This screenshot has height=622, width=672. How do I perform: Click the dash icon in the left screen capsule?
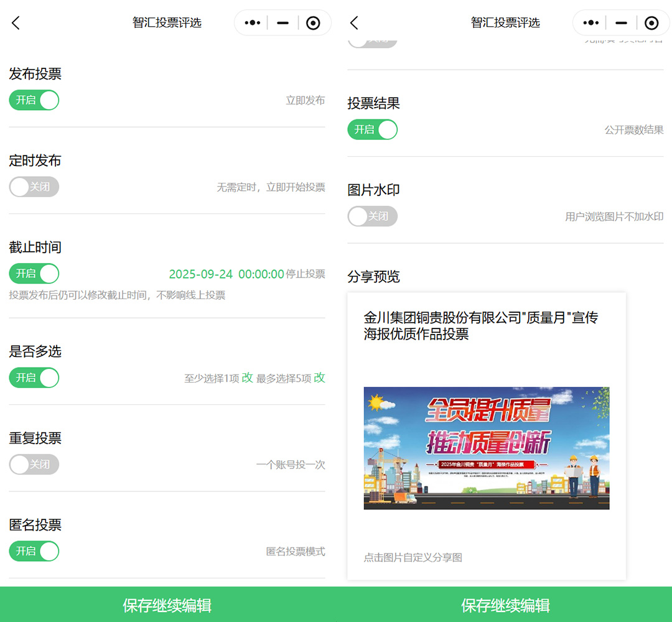click(x=282, y=23)
